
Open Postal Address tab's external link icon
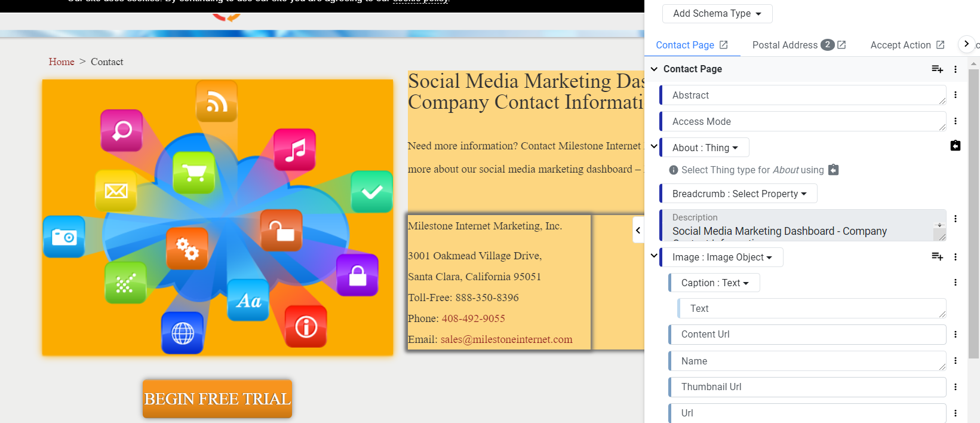pos(841,45)
